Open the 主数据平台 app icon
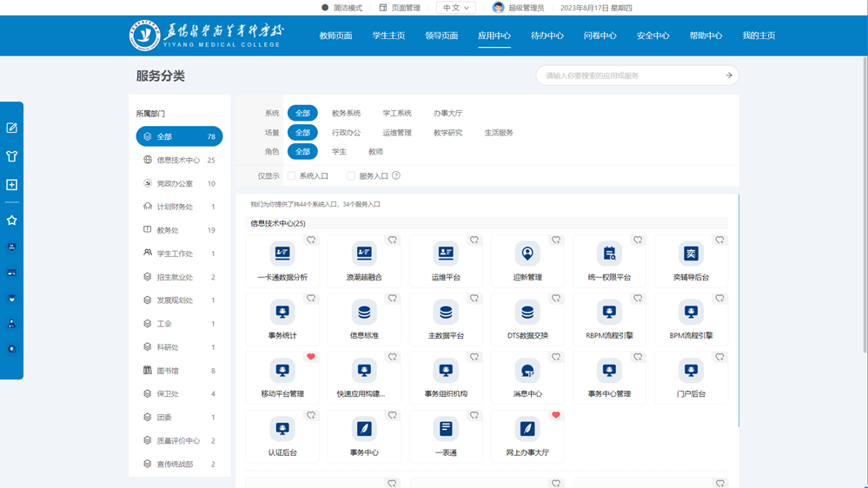The image size is (868, 488). (446, 312)
